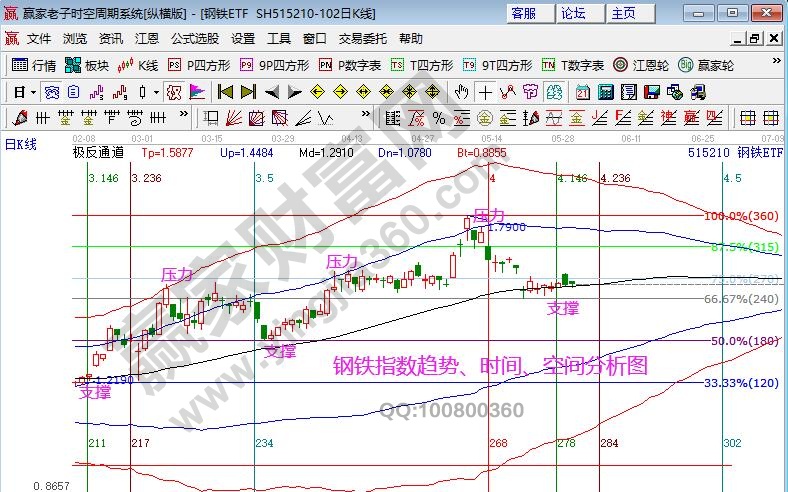Click the floppy disk save icon
The height and width of the screenshot is (492, 788).
(652, 92)
